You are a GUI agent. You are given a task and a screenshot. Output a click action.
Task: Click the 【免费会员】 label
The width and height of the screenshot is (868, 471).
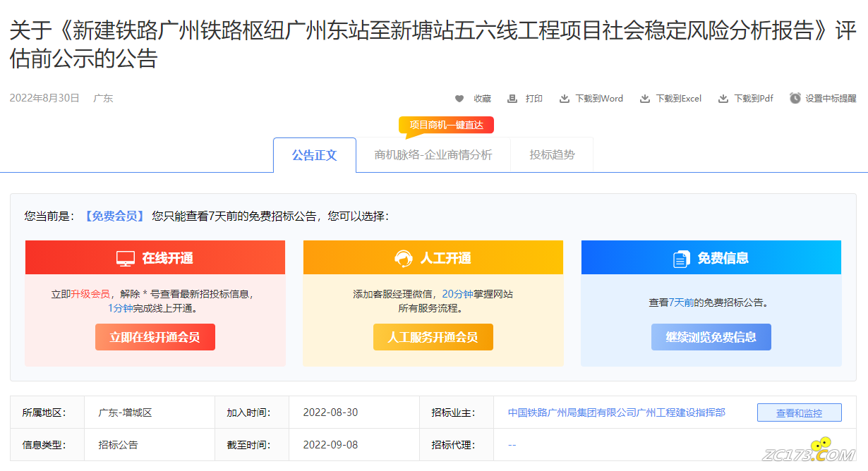pyautogui.click(x=114, y=216)
